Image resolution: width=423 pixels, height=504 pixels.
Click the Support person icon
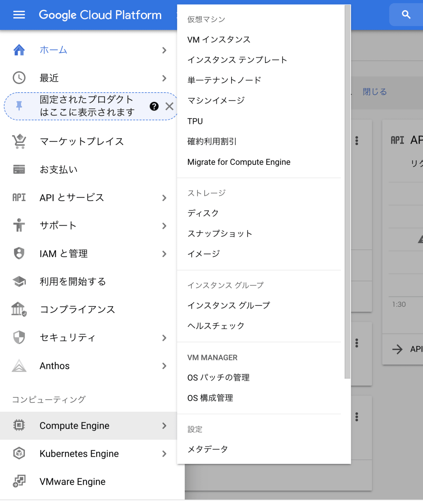[19, 225]
